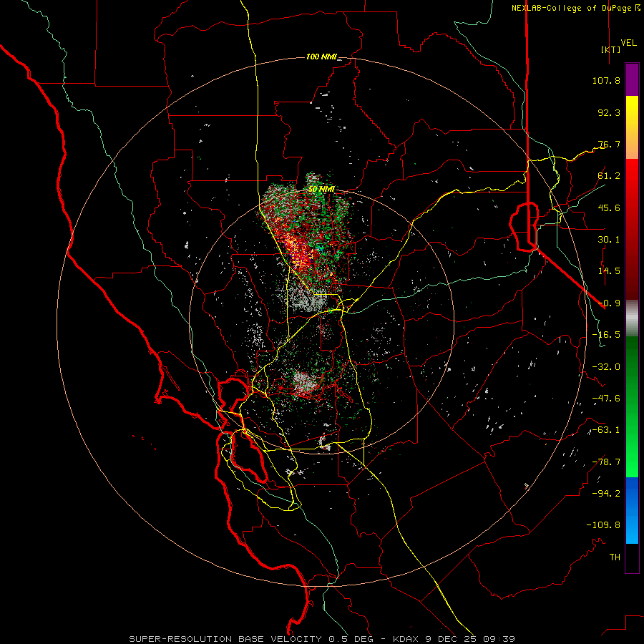644x644 pixels.
Task: Click the gray zero-velocity color bar segment
Action: click(x=632, y=318)
